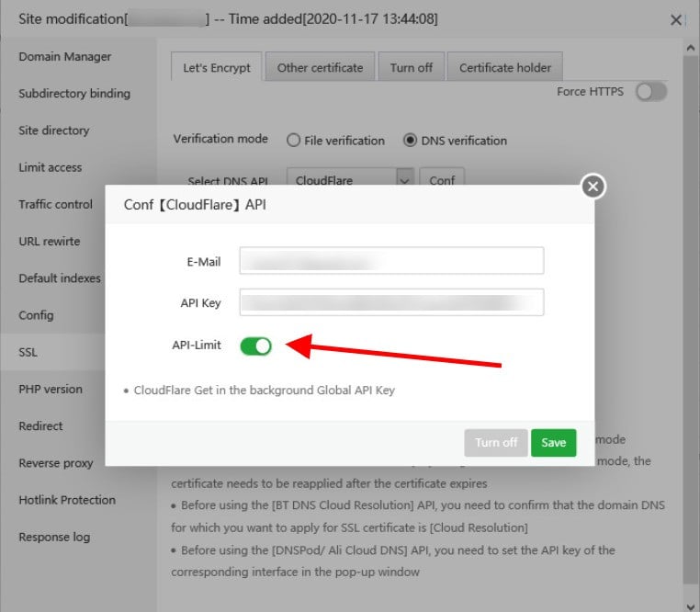Click the CloudFlare Global API Key hint text
The image size is (700, 612).
(x=265, y=391)
